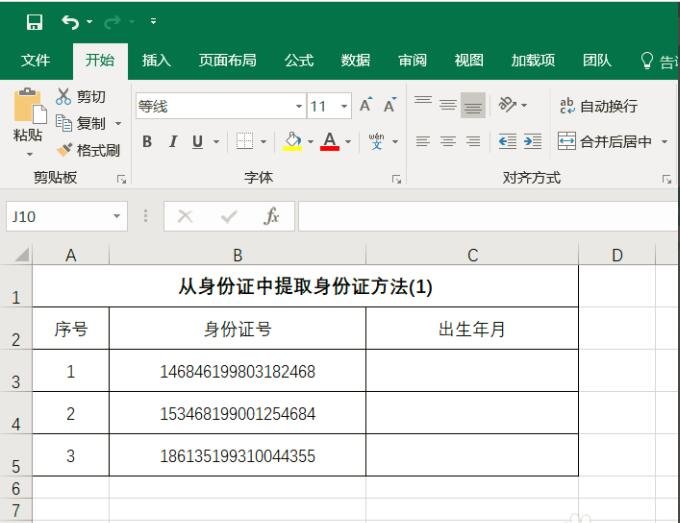680x523 pixels.
Task: Toggle Align Left horizontal alignment
Action: [x=423, y=141]
